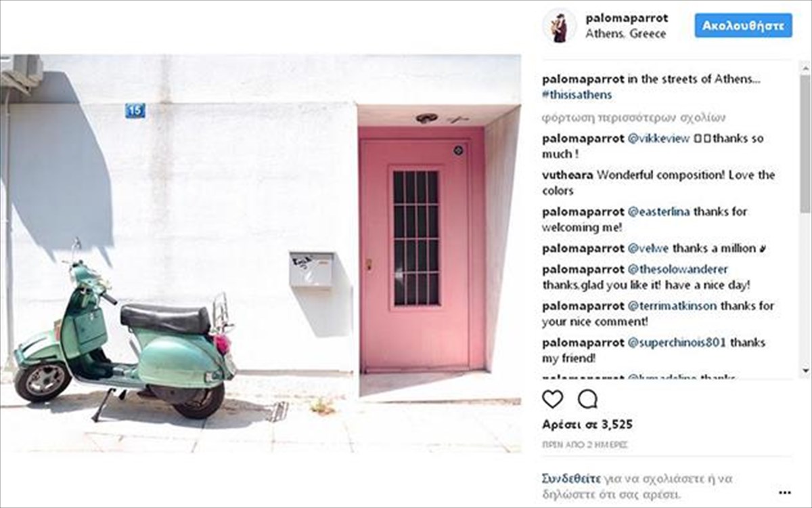This screenshot has width=812, height=508.
Task: Open the @terrimatkinson mention
Action: click(x=672, y=305)
